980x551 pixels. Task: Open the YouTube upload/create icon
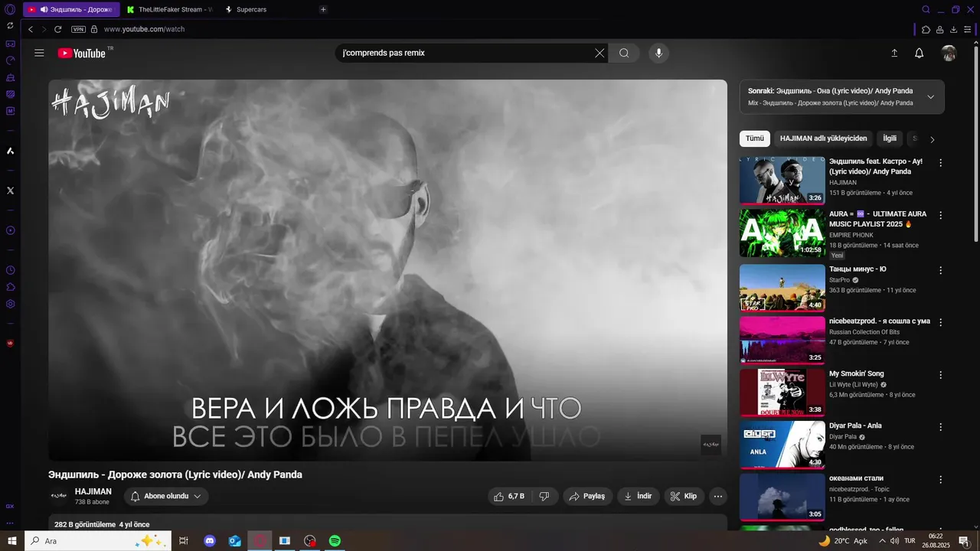(x=894, y=53)
